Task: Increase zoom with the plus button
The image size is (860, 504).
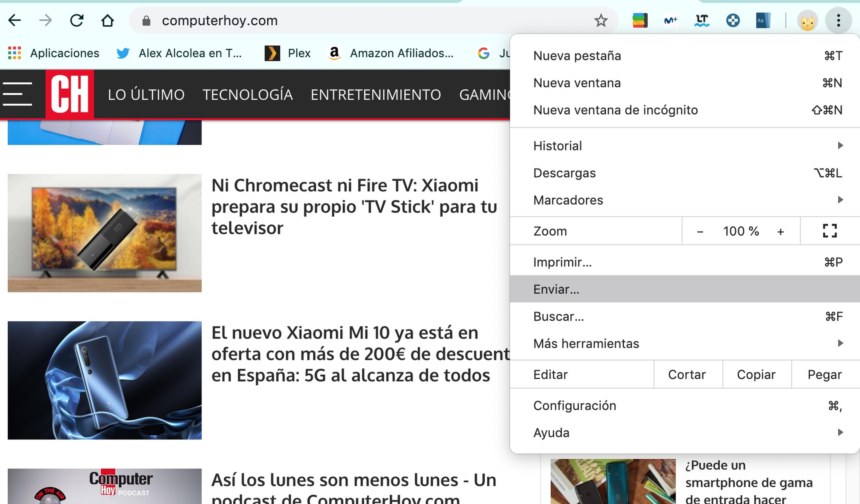Action: (x=780, y=232)
